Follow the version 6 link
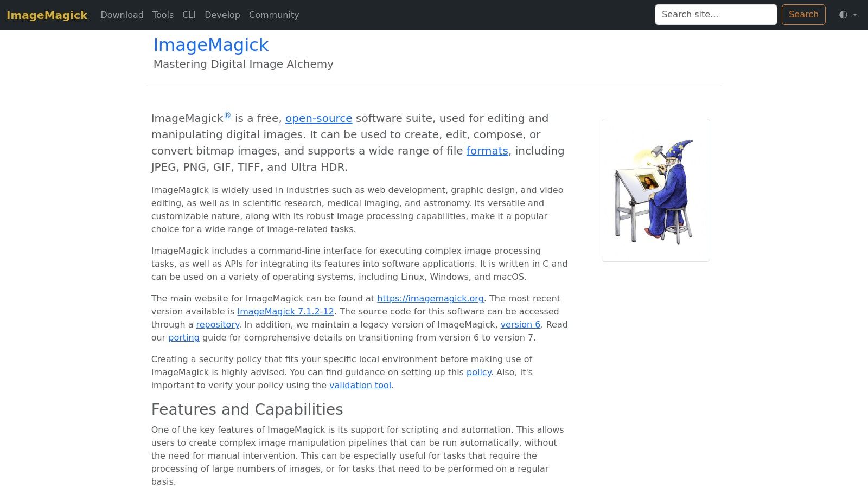This screenshot has width=868, height=488. point(520,324)
